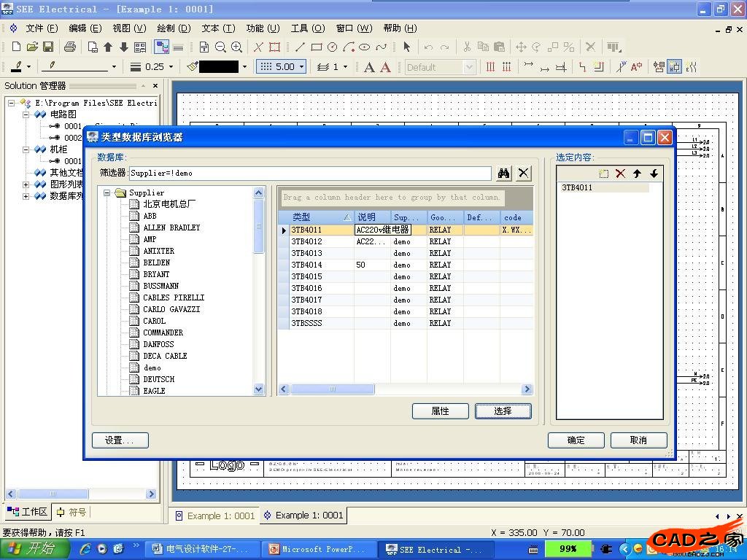The image size is (747, 560).
Task: Click the save floppy disk icon
Action: [x=48, y=47]
